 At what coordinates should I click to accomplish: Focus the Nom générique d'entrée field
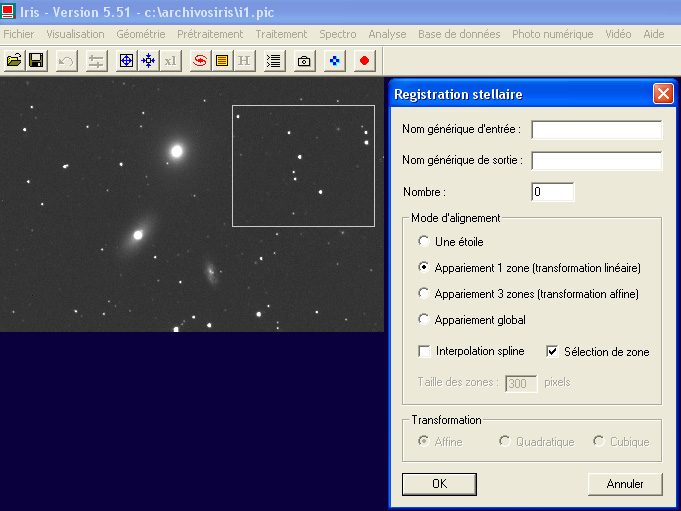597,129
